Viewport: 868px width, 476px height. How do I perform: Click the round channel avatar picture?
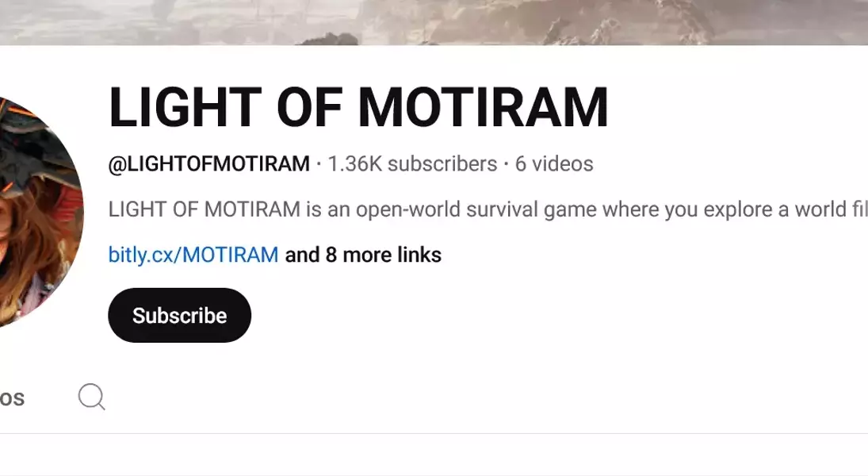(x=39, y=212)
